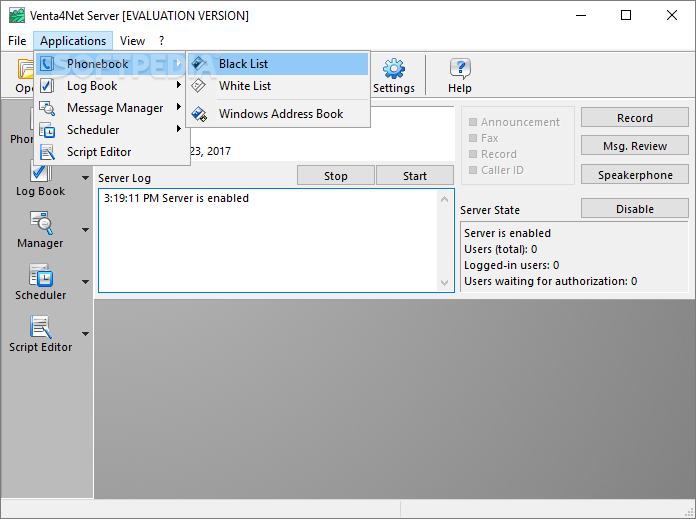This screenshot has width=696, height=519.
Task: Click the Server Log entry "Server is enabled"
Action: pos(176,198)
